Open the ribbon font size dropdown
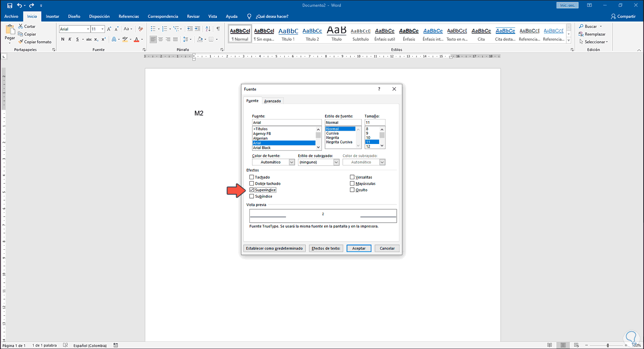Screen dimensions: 644x349 [102, 29]
